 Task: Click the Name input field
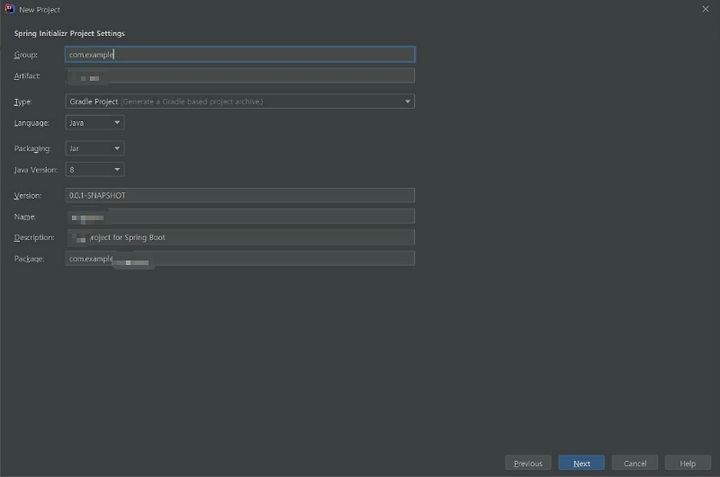point(240,216)
